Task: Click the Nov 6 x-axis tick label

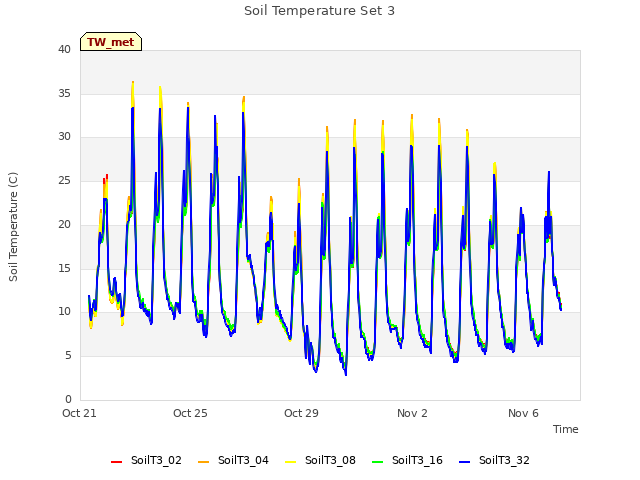Action: 523,413
